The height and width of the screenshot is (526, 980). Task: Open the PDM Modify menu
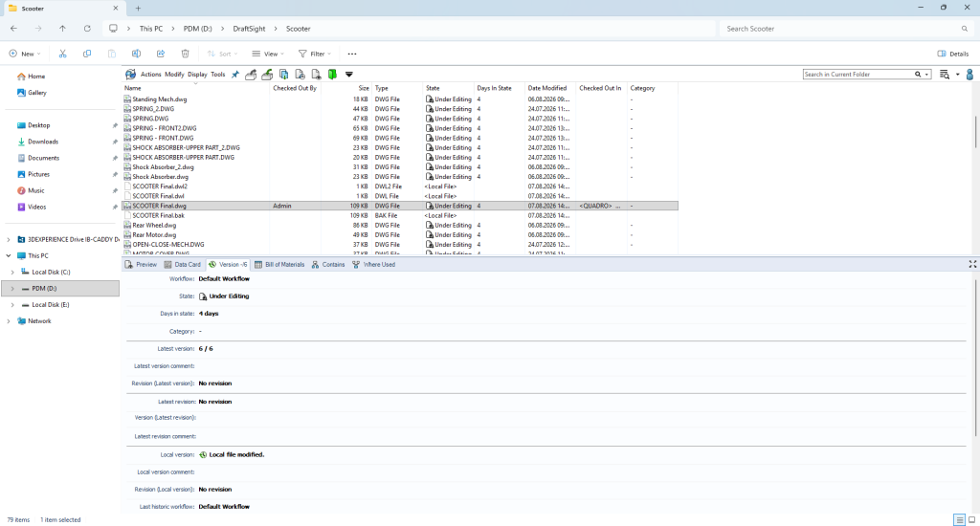[x=174, y=75]
